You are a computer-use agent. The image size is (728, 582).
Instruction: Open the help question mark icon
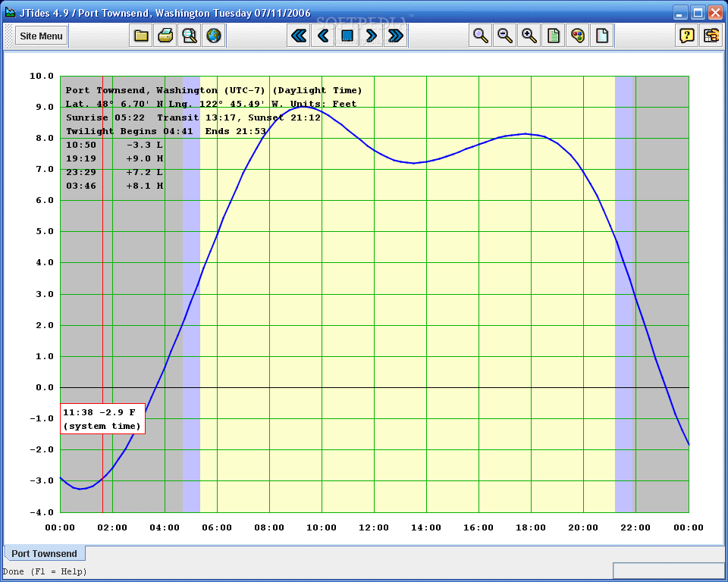[687, 36]
